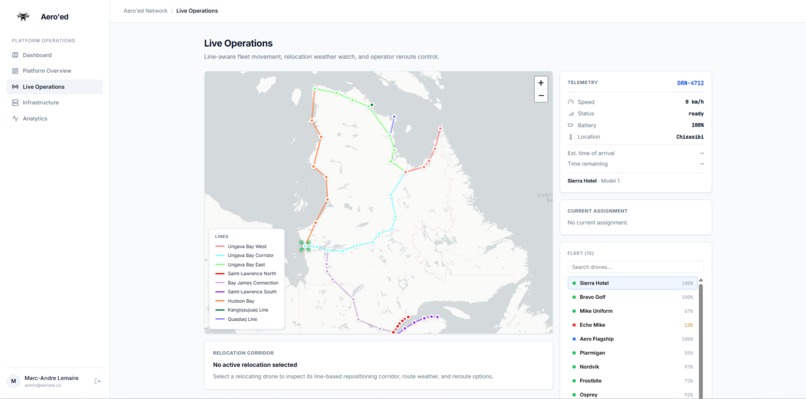806x399 pixels.
Task: Click the Aero'ed drone logo icon
Action: point(23,16)
